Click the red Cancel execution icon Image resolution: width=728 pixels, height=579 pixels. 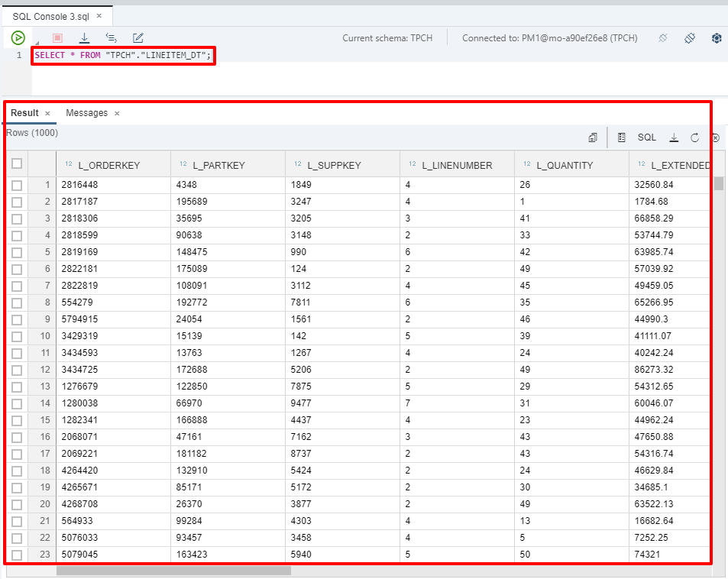(x=57, y=38)
